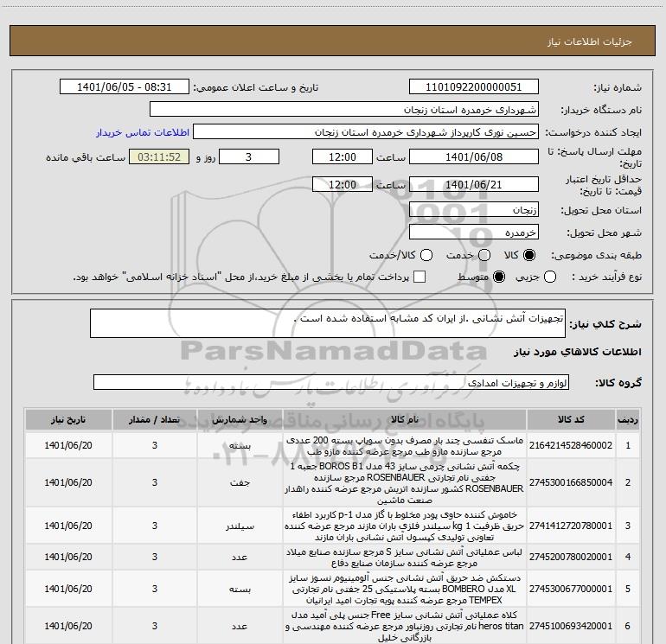Click the ROSENBAUER firefighting boots product name
Screen dimensions: 666x644
tap(405, 483)
